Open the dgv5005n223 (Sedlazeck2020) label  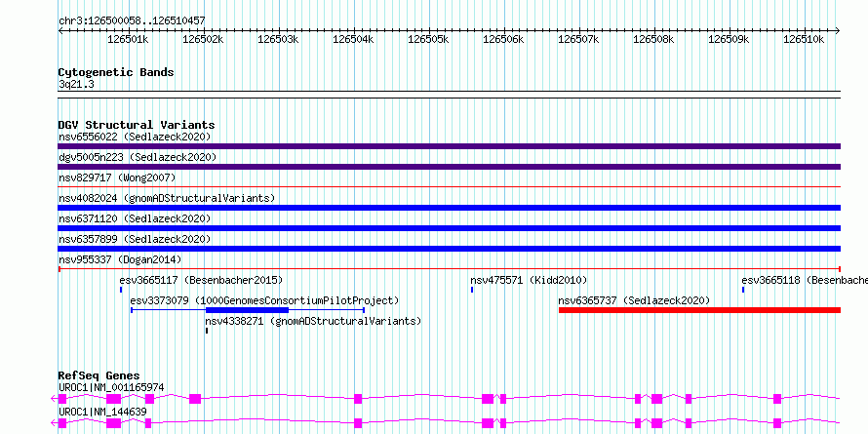(138, 157)
